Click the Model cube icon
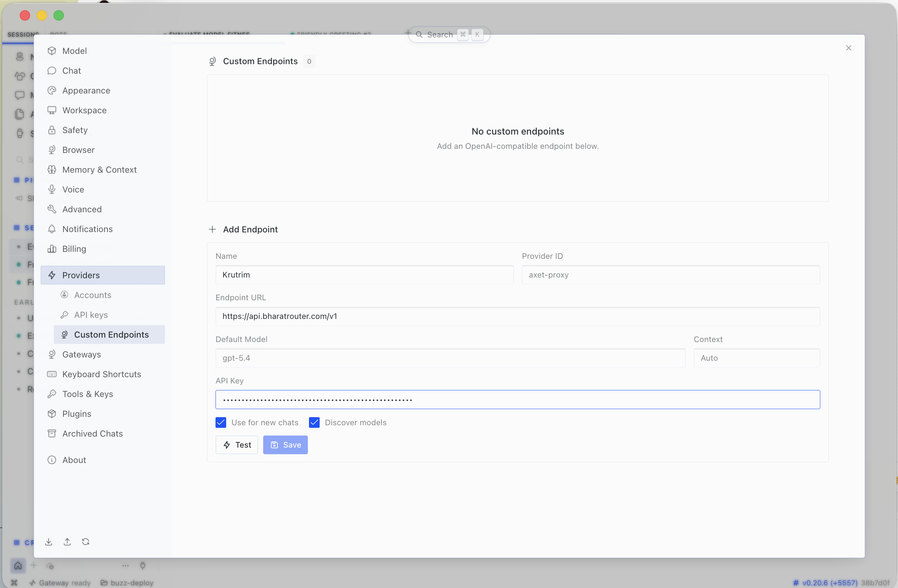Screen dimensions: 898x588 (x=52, y=51)
